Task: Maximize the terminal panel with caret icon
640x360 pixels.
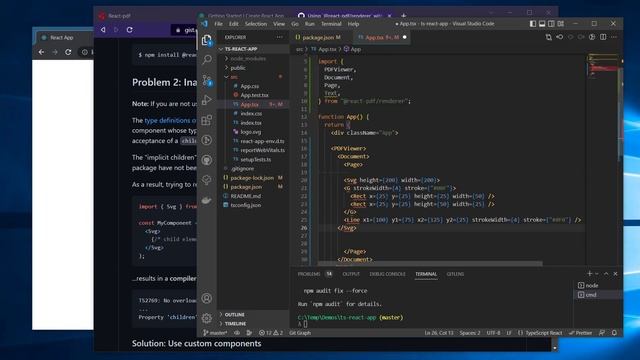Action: tap(606, 273)
